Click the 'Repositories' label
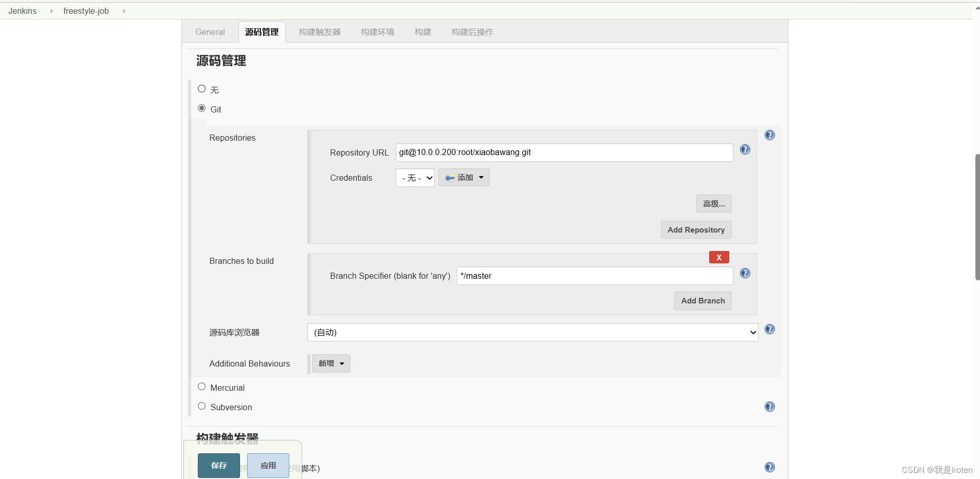This screenshot has width=980, height=479. [x=232, y=138]
